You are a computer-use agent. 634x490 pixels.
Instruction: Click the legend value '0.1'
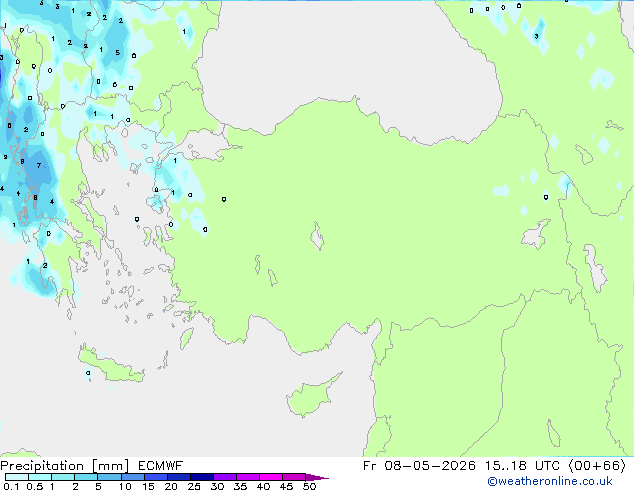coord(11,486)
